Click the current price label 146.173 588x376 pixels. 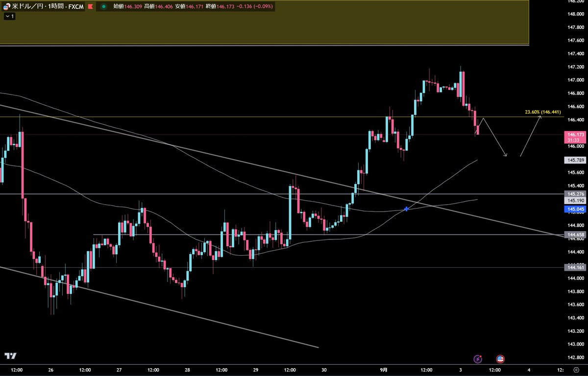[x=576, y=134]
